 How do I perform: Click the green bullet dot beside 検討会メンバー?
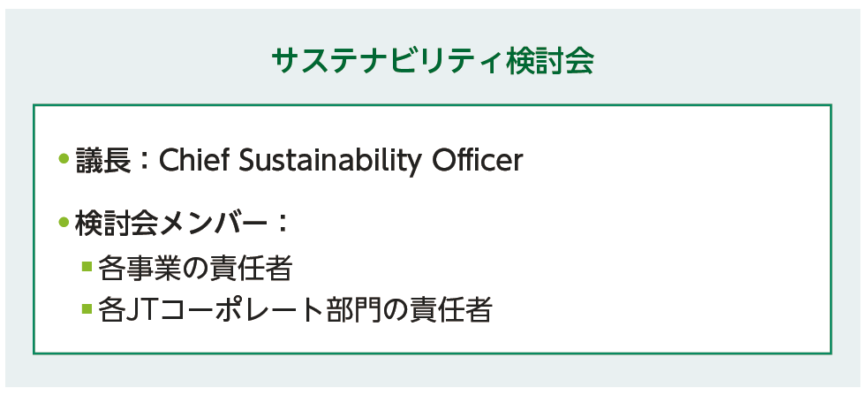64,221
